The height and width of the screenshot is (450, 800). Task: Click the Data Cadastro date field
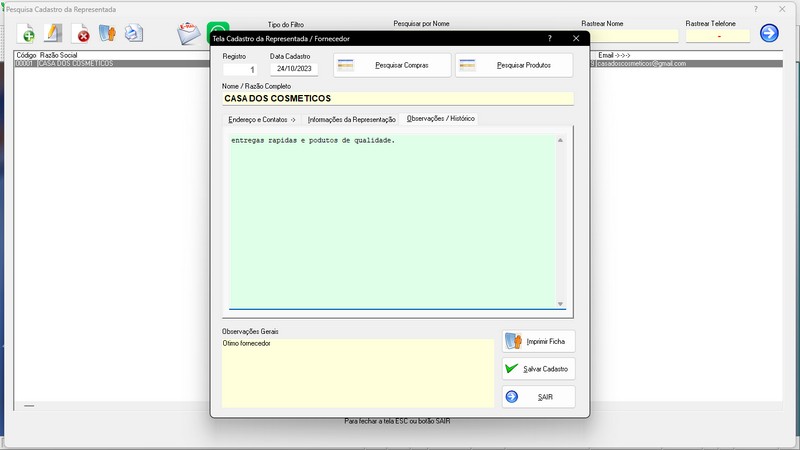tap(294, 69)
